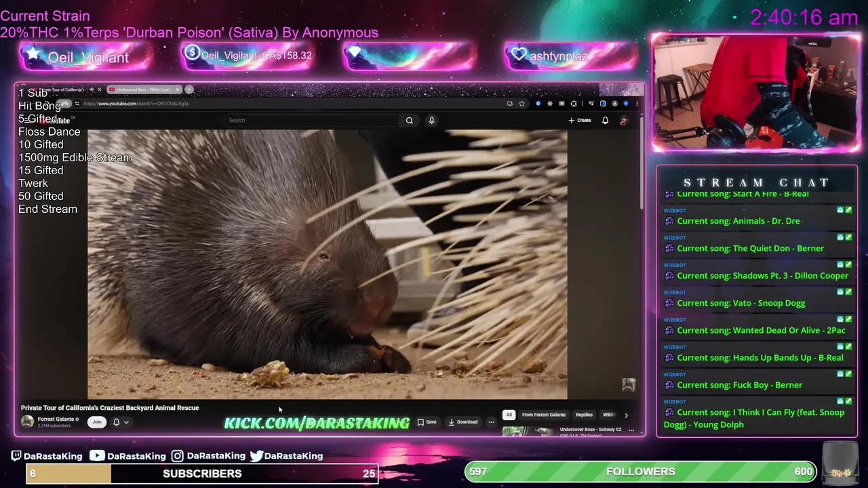
Task: Open the Forrest Galante channel name link
Action: (x=56, y=419)
